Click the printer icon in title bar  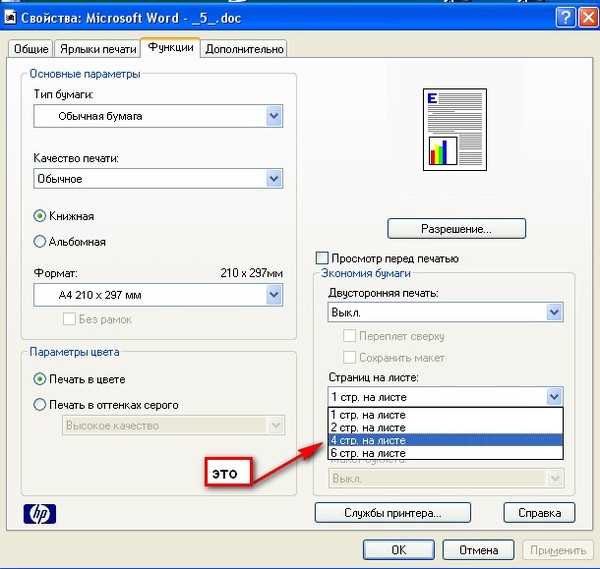click(10, 17)
